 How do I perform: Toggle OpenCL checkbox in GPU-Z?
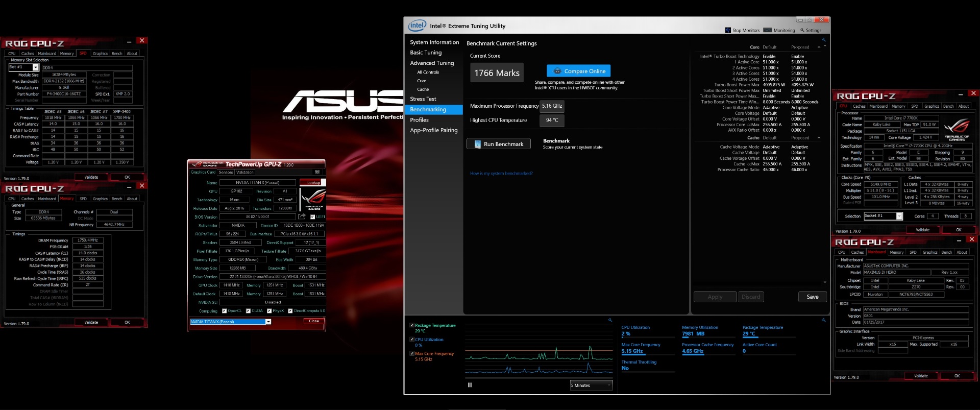(224, 310)
